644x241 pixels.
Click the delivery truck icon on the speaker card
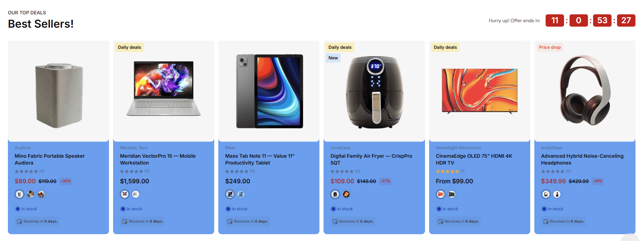(x=20, y=221)
